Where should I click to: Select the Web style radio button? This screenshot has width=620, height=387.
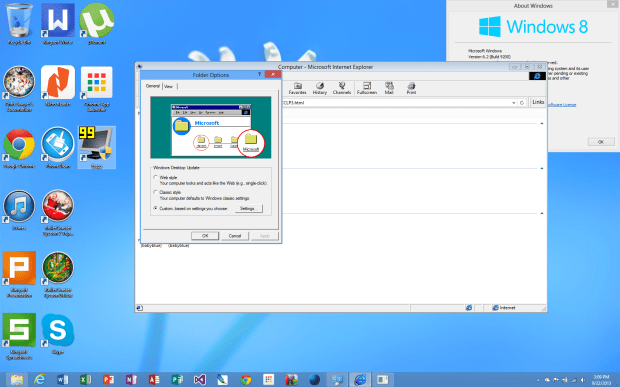click(156, 177)
